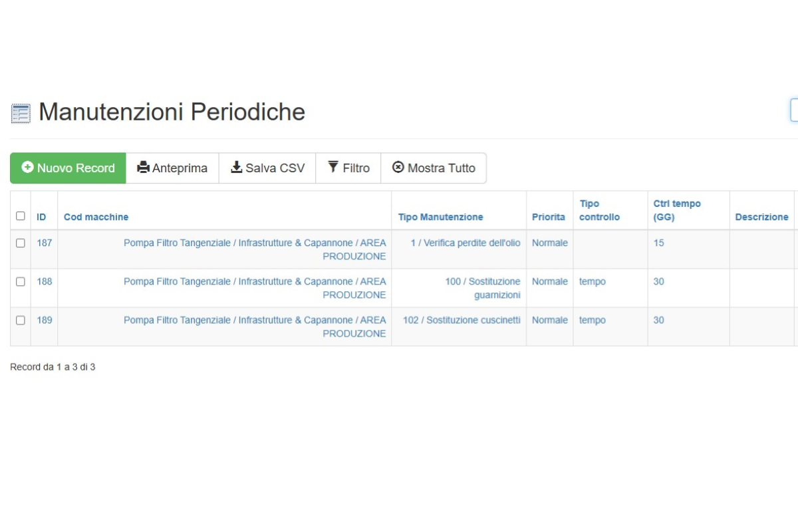The image size is (798, 532).
Task: Click the circled X icon on Mostra Tutto
Action: point(398,168)
